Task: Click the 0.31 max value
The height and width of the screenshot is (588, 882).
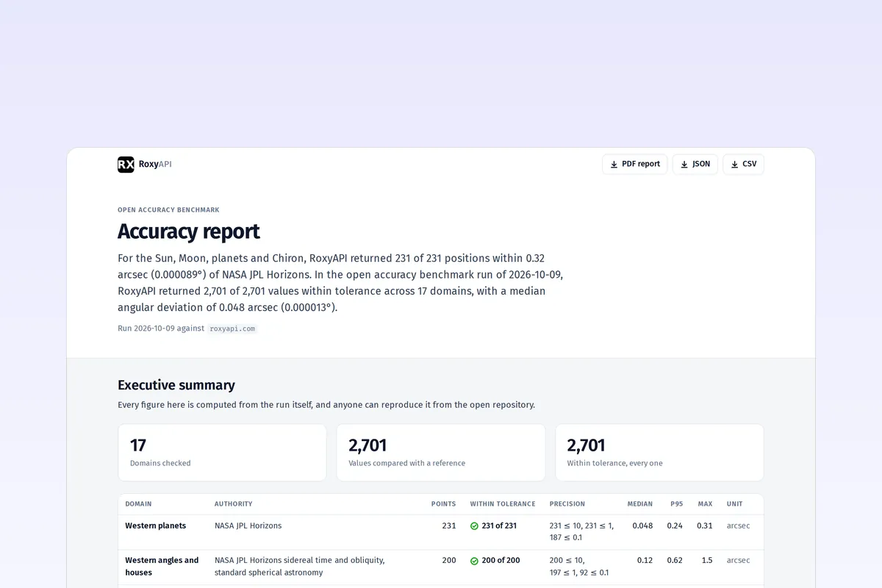Action: (705, 526)
